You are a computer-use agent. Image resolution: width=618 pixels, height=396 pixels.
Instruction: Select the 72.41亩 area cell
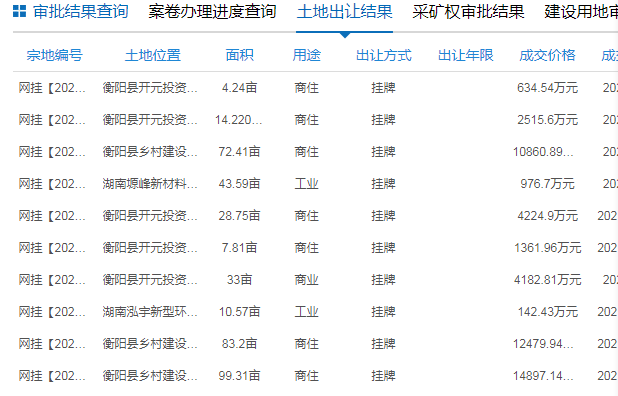pos(239,152)
